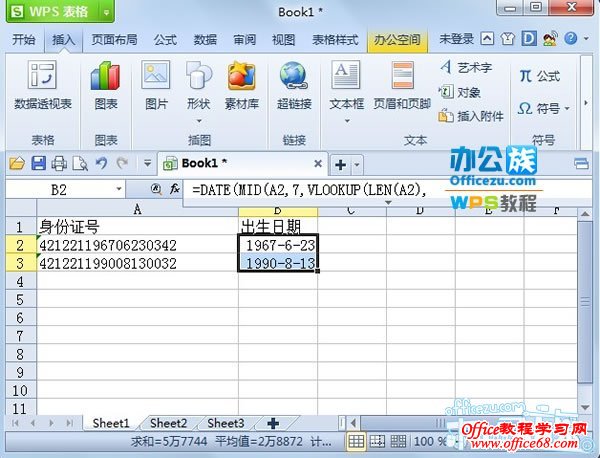Open the 办公空间 tab
Screen dimensions: 600x458
pyautogui.click(x=397, y=39)
